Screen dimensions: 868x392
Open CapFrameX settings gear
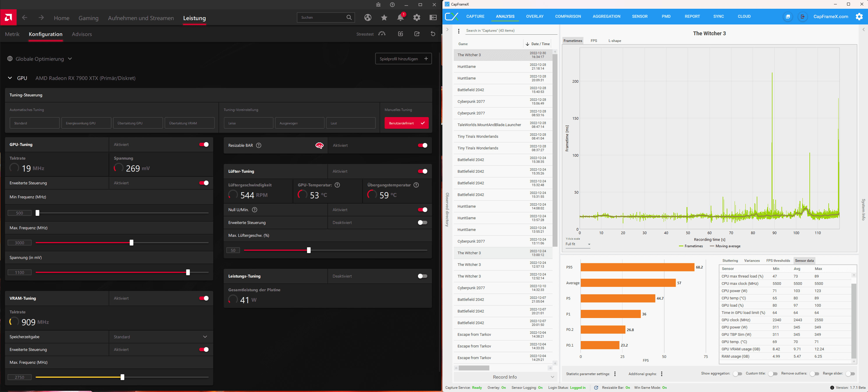[859, 17]
